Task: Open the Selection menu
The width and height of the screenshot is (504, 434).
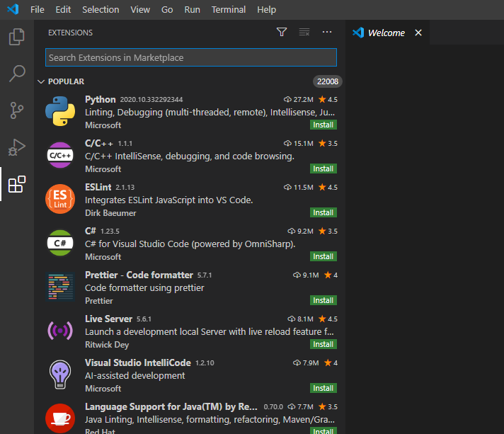Action: pyautogui.click(x=101, y=10)
